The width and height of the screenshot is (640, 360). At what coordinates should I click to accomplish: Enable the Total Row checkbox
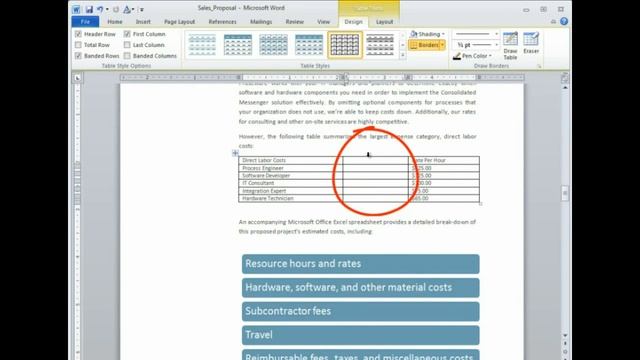click(78, 45)
